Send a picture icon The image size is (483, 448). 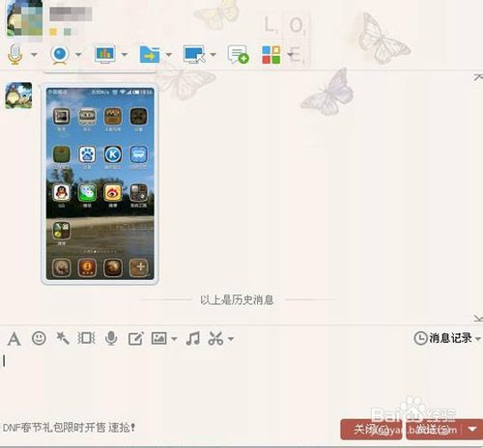tap(159, 338)
